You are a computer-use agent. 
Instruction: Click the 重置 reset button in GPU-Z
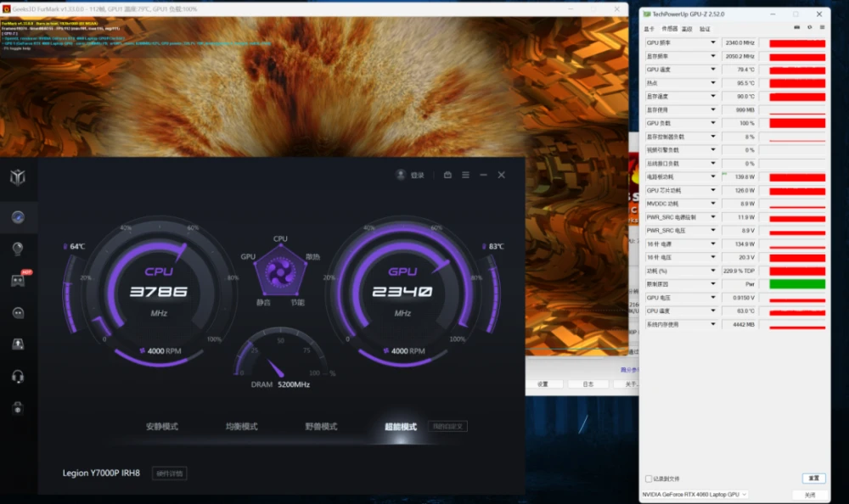(x=814, y=478)
